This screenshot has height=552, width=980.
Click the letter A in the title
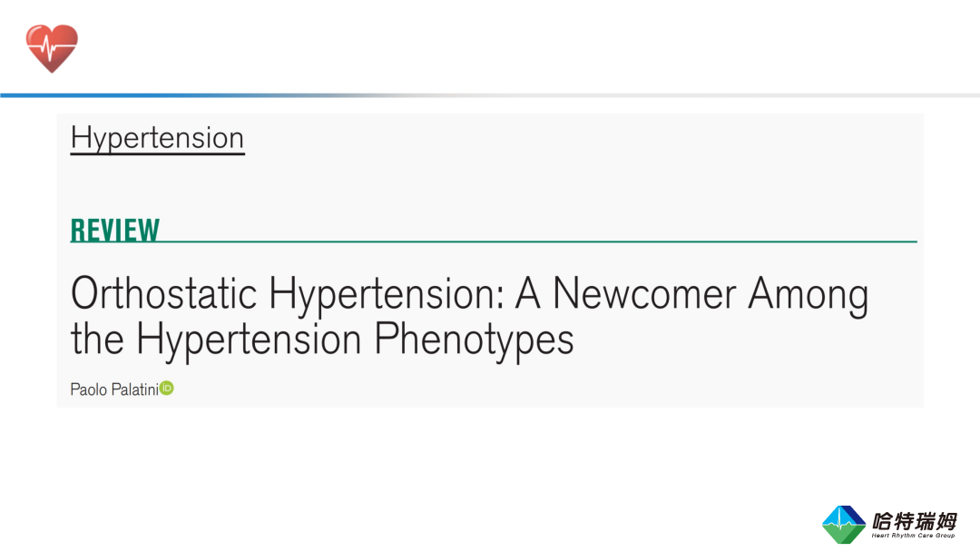(x=527, y=292)
